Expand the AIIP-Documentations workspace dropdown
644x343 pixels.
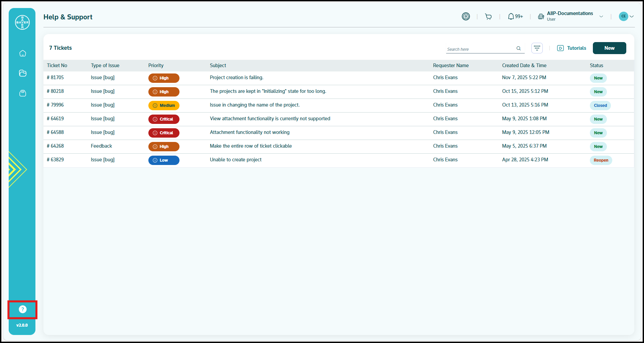601,16
